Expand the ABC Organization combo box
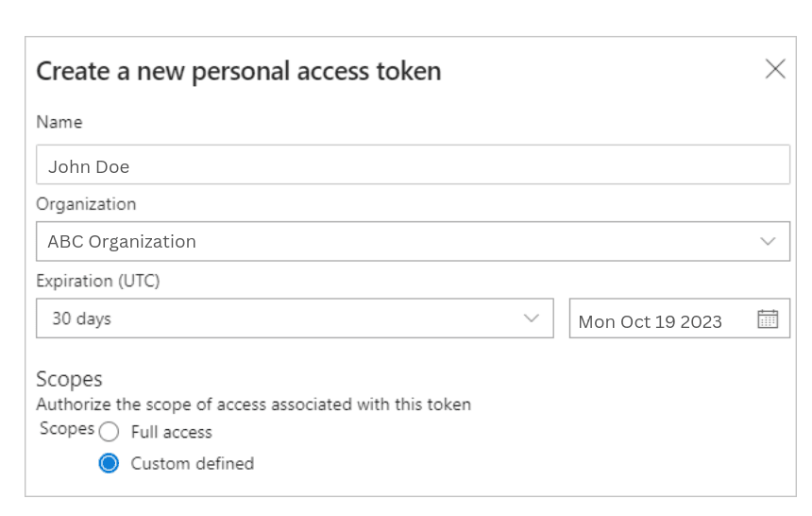 413,242
